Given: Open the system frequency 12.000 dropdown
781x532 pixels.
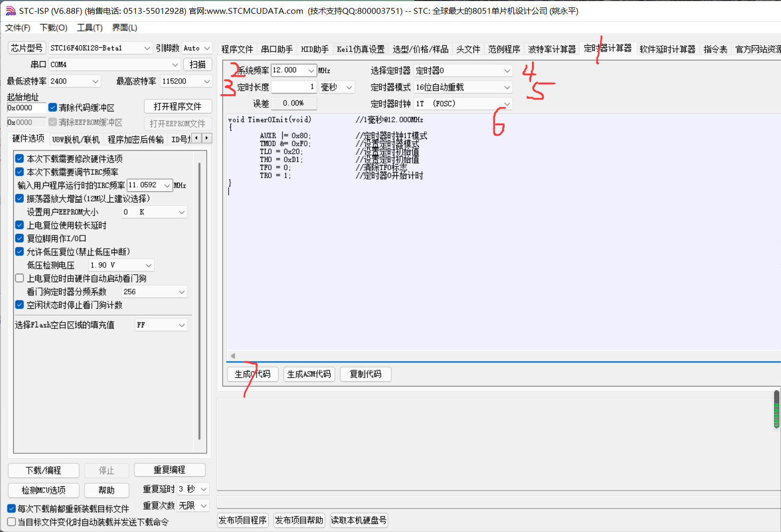Looking at the screenshot, I should pos(294,70).
